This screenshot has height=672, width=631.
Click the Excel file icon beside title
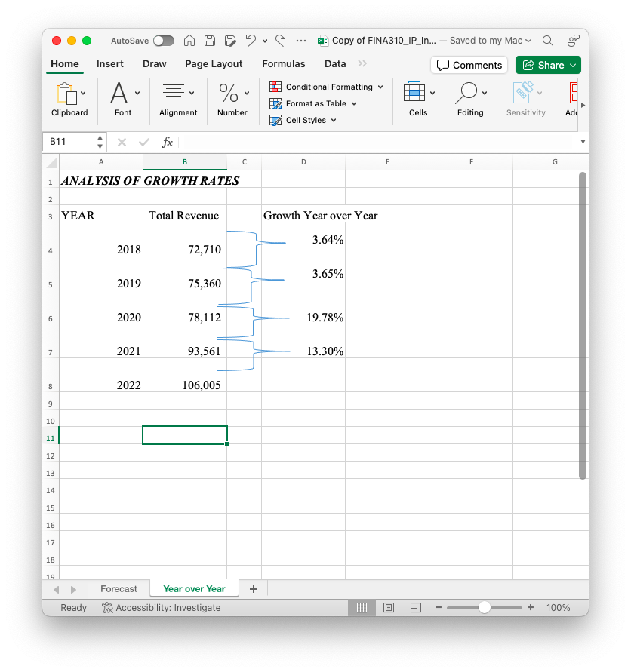coord(322,41)
